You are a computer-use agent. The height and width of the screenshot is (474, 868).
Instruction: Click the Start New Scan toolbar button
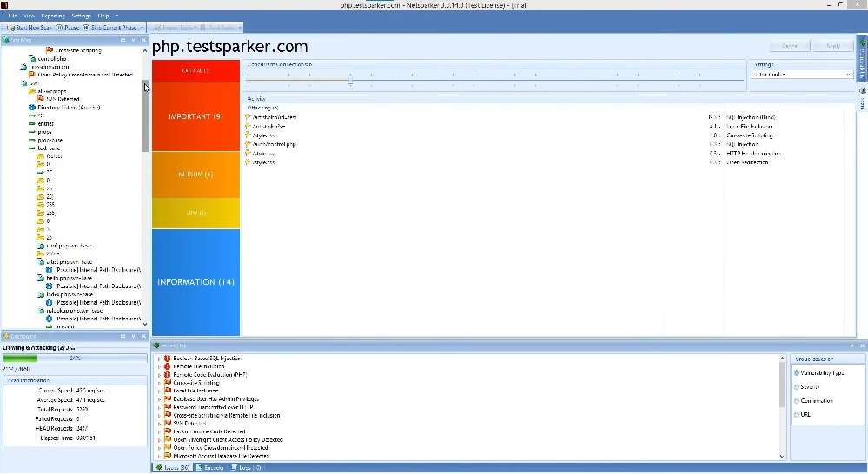coord(30,27)
